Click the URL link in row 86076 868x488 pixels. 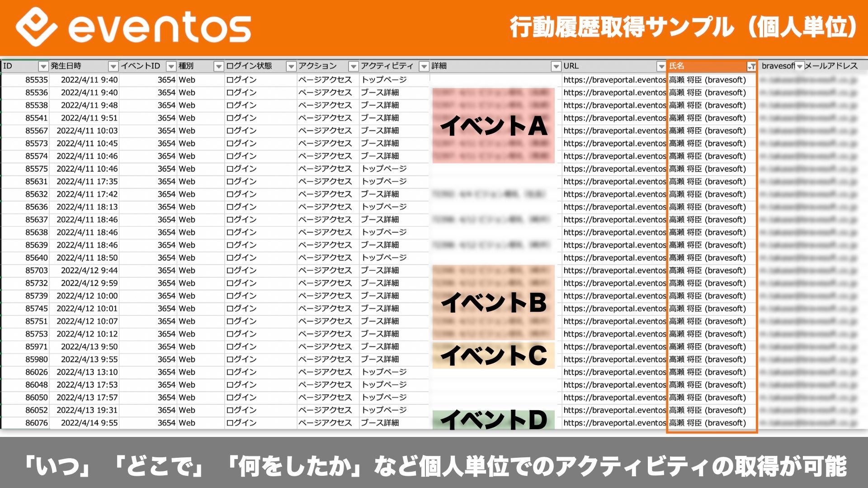614,423
